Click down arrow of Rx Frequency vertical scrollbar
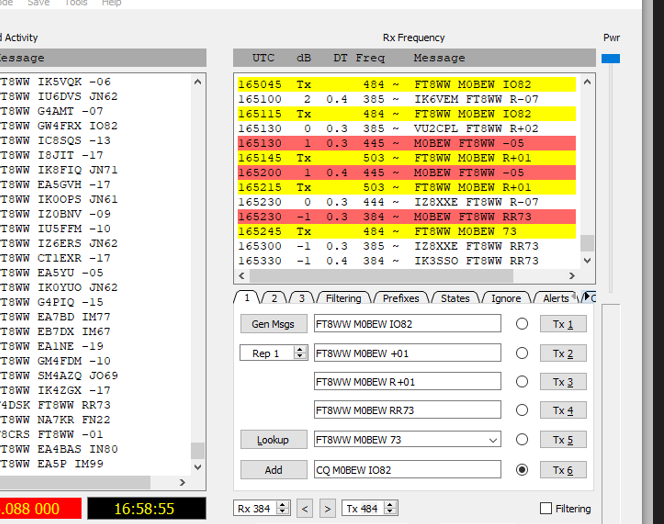Screen dimensions: 664x524 pos(587,261)
